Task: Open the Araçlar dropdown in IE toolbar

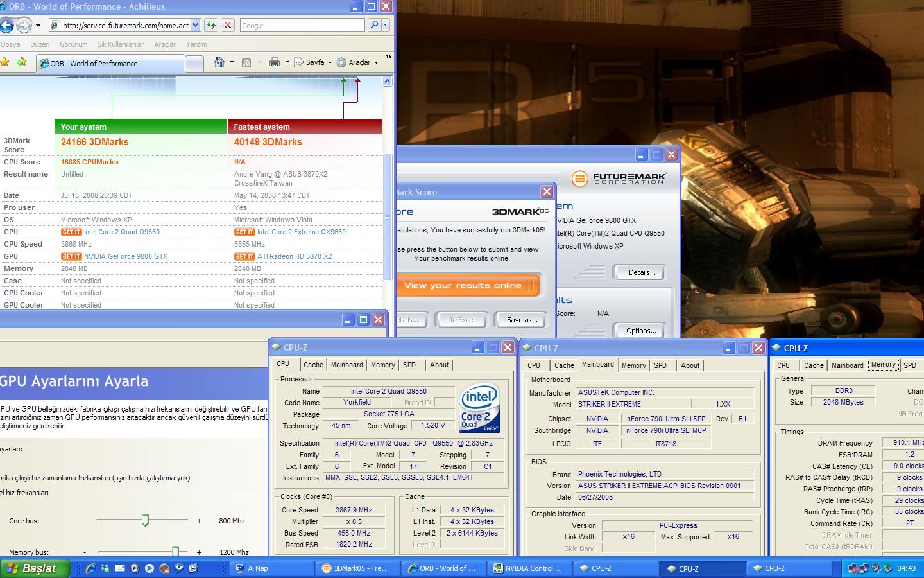Action: pyautogui.click(x=358, y=62)
